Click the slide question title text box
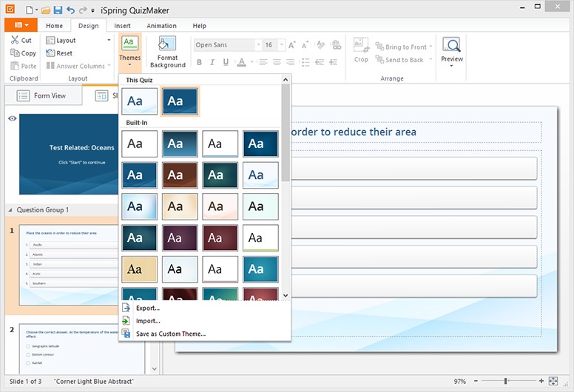The width and height of the screenshot is (574, 392). (416, 132)
